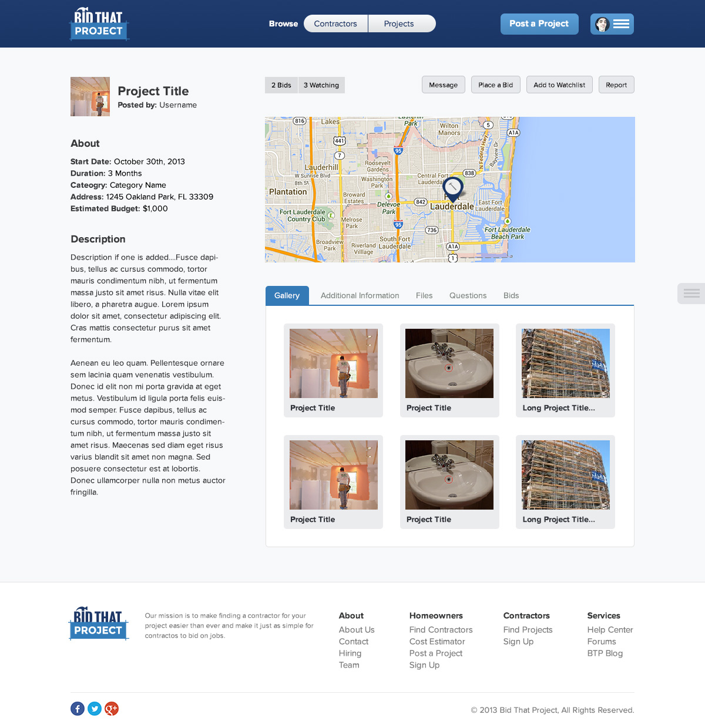This screenshot has width=705, height=728.
Task: Browse Projects in the header toggle
Action: (402, 23)
